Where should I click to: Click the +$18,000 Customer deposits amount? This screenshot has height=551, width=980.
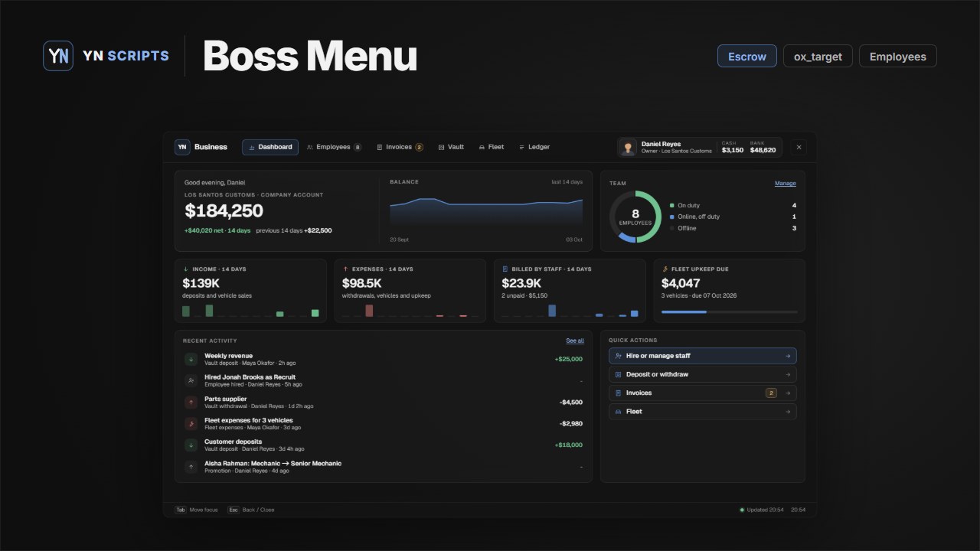click(x=569, y=445)
